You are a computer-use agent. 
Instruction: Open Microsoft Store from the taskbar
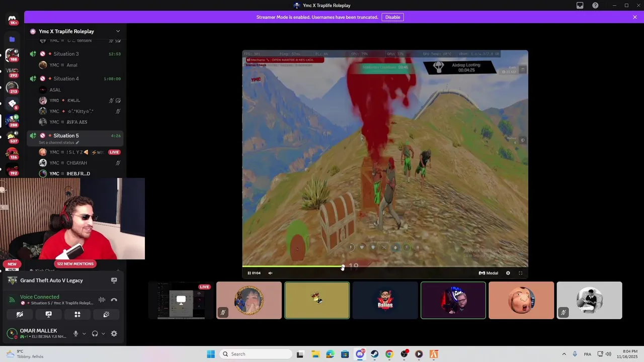345,354
